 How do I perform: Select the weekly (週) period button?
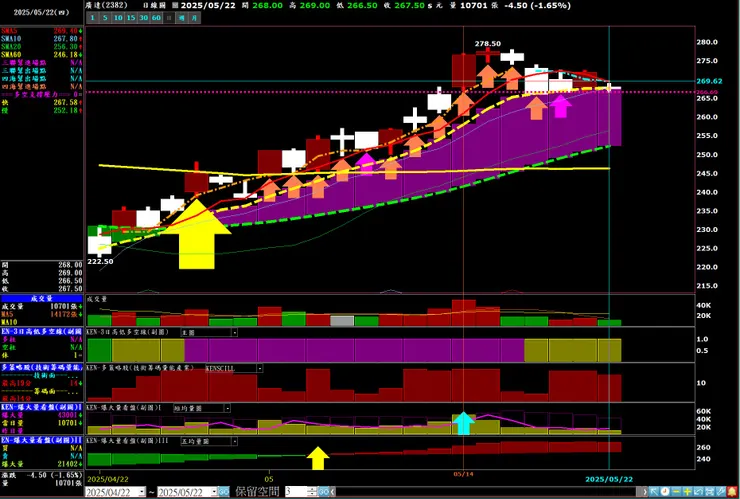click(182, 18)
